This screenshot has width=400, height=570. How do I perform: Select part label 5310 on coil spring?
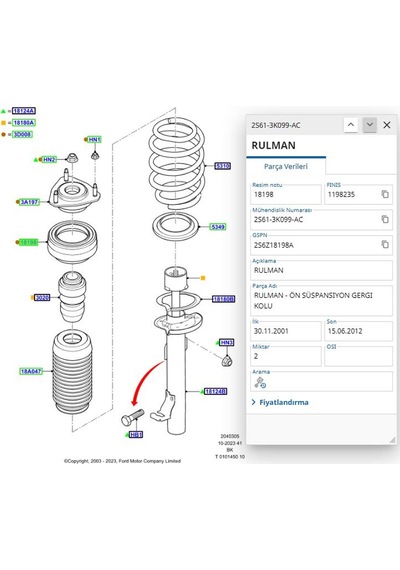tap(223, 166)
